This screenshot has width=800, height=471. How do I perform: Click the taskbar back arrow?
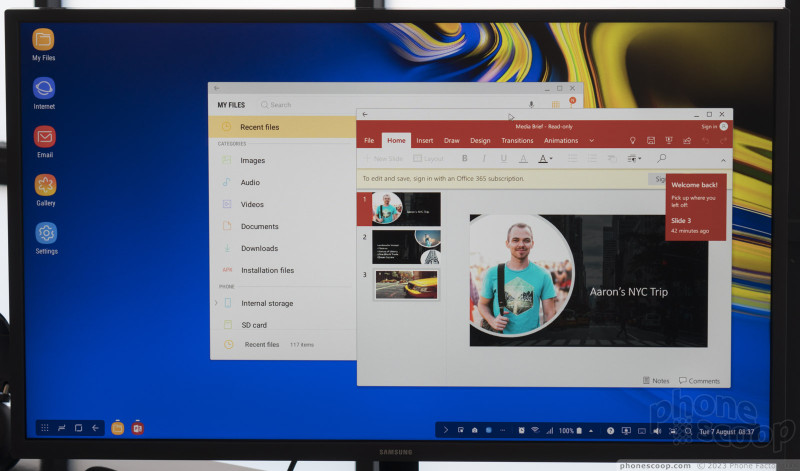click(95, 428)
